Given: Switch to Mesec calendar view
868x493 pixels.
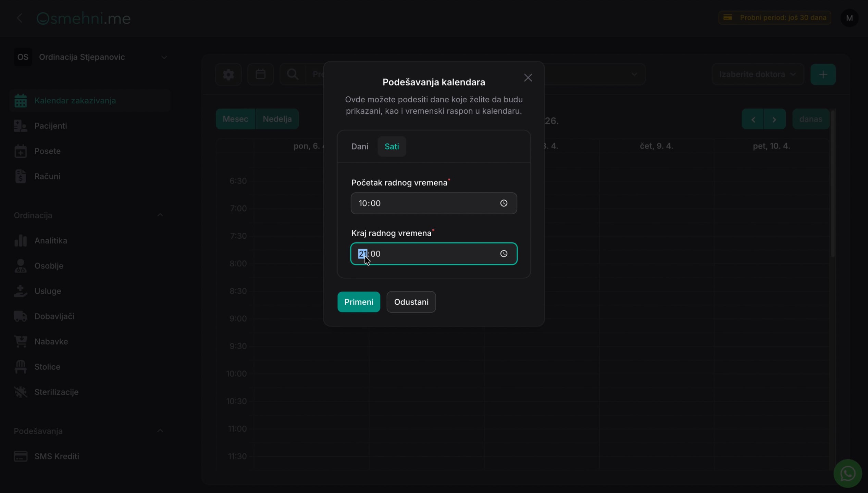Looking at the screenshot, I should (x=235, y=119).
